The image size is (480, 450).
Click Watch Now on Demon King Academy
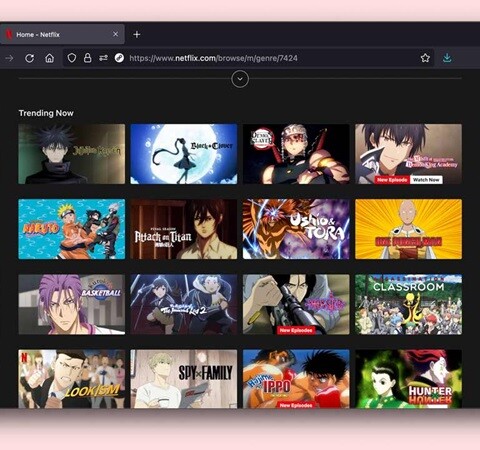[426, 180]
